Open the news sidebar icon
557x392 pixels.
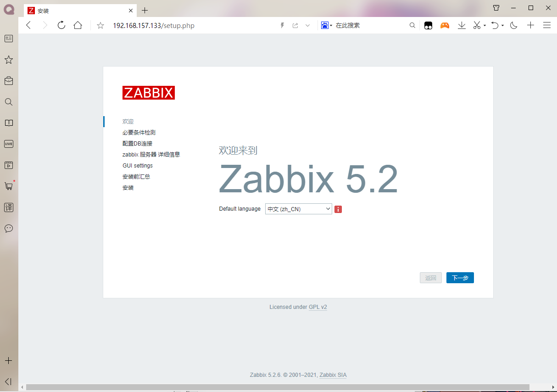(9, 39)
